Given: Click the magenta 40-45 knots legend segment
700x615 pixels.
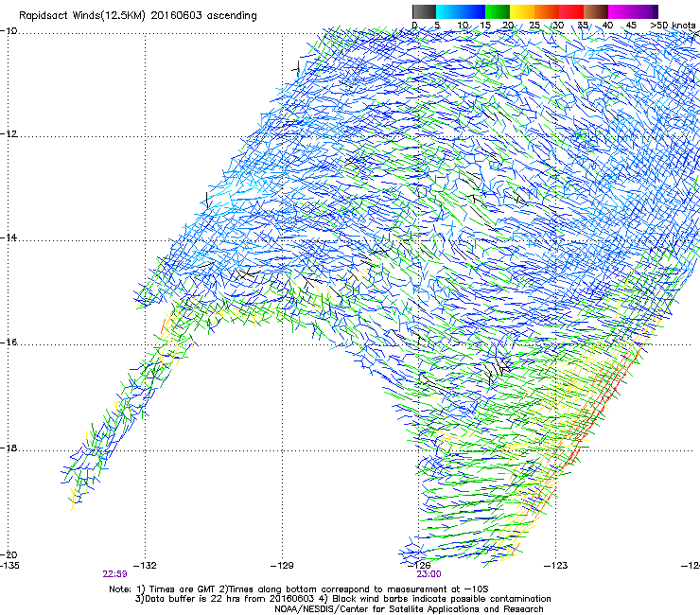Looking at the screenshot, I should [x=621, y=12].
